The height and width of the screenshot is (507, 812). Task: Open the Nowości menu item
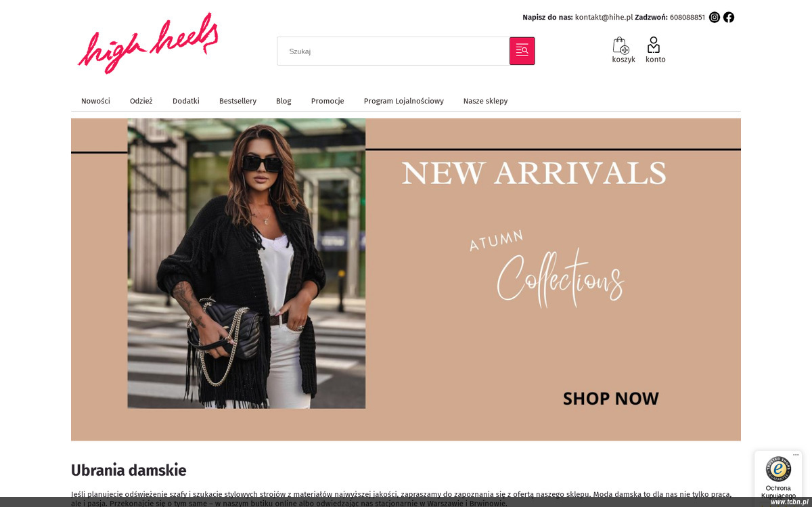tap(95, 101)
